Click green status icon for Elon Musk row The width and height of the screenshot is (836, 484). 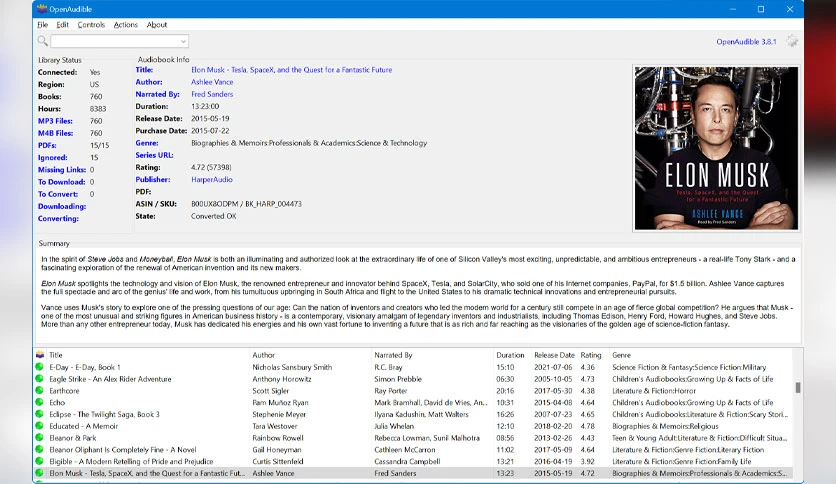(x=39, y=472)
